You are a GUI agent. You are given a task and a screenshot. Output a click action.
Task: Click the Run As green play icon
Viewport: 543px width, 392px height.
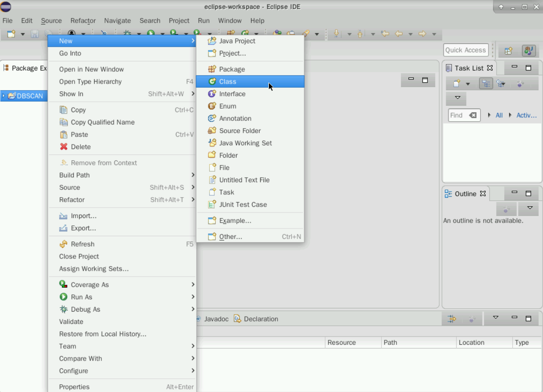[64, 297]
